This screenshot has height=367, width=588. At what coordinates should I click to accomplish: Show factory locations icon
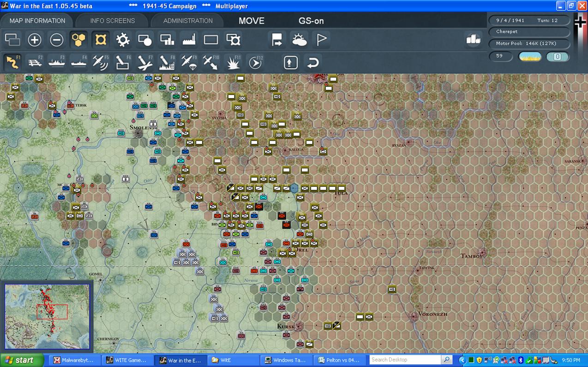pyautogui.click(x=189, y=40)
